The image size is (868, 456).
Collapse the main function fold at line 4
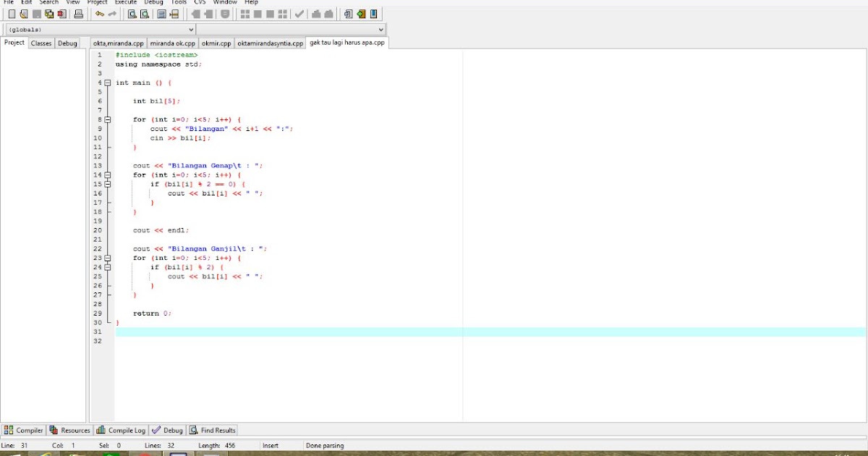(107, 83)
